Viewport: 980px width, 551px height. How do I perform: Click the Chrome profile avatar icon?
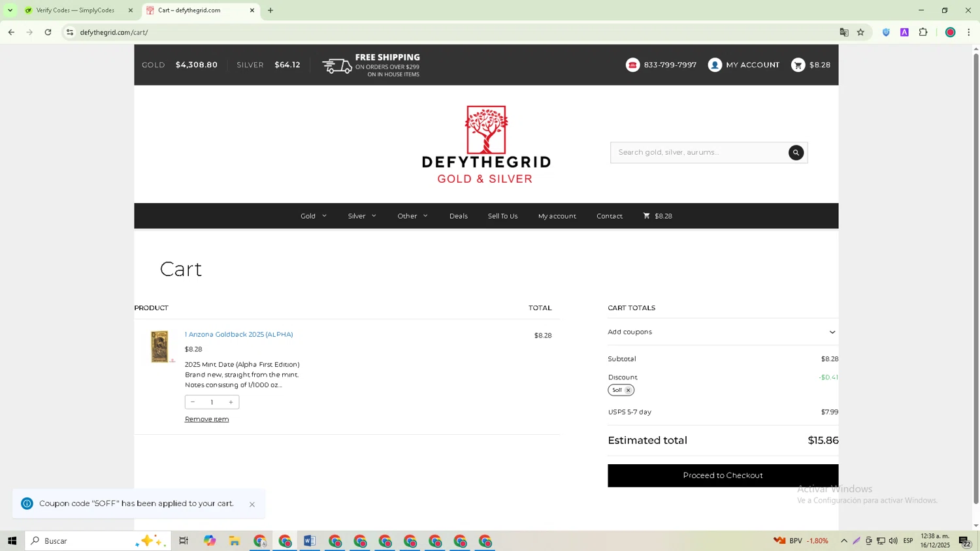(951, 32)
